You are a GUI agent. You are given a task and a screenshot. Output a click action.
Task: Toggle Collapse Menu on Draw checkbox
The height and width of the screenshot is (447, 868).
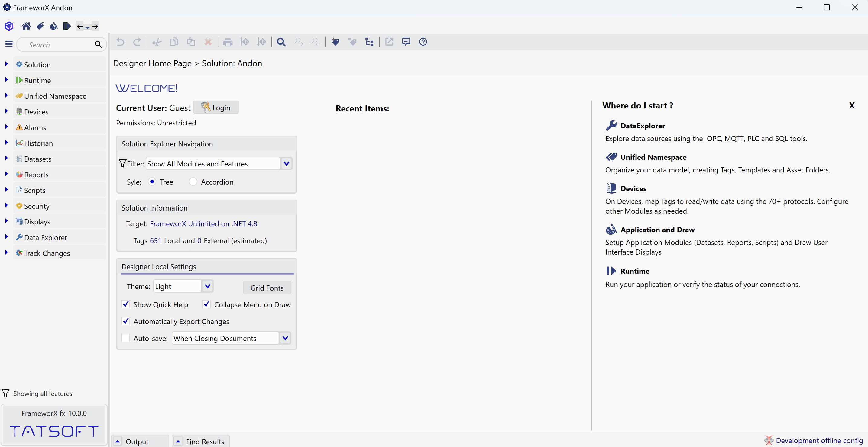click(206, 304)
